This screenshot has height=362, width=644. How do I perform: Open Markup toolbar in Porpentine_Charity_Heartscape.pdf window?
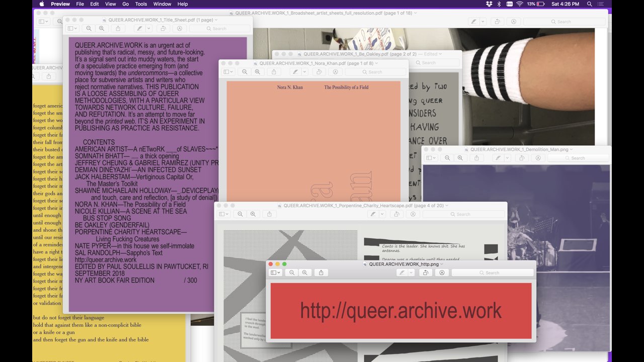tap(413, 214)
